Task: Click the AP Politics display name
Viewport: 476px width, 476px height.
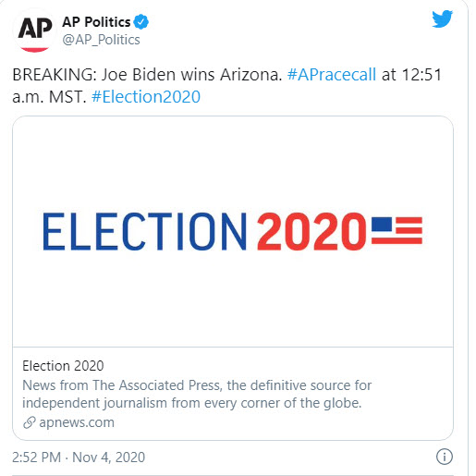Action: (96, 22)
